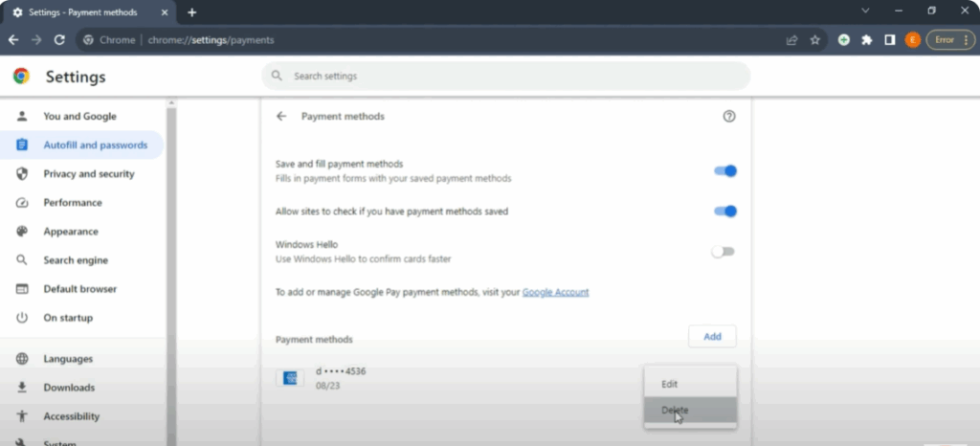Click the orange profile avatar icon
Image resolution: width=980 pixels, height=446 pixels.
tap(913, 40)
